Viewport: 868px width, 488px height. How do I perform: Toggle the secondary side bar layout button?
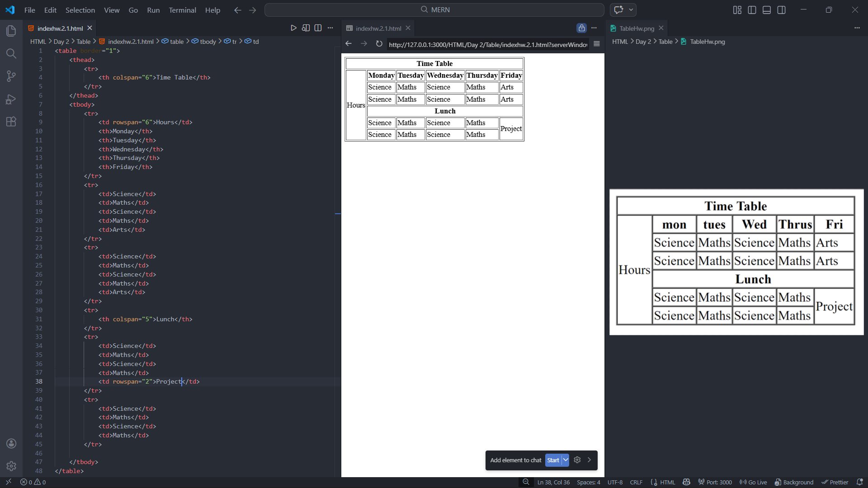point(781,10)
